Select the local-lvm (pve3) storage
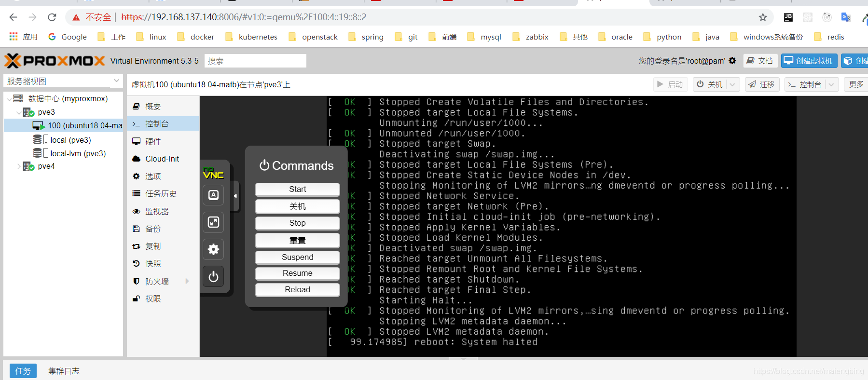 click(x=78, y=153)
